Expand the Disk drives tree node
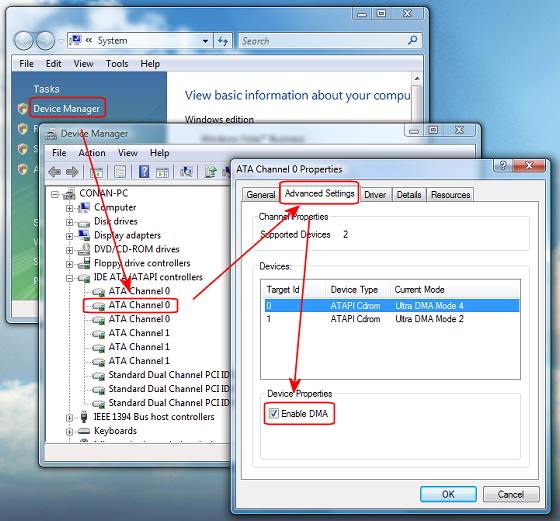 (x=69, y=222)
